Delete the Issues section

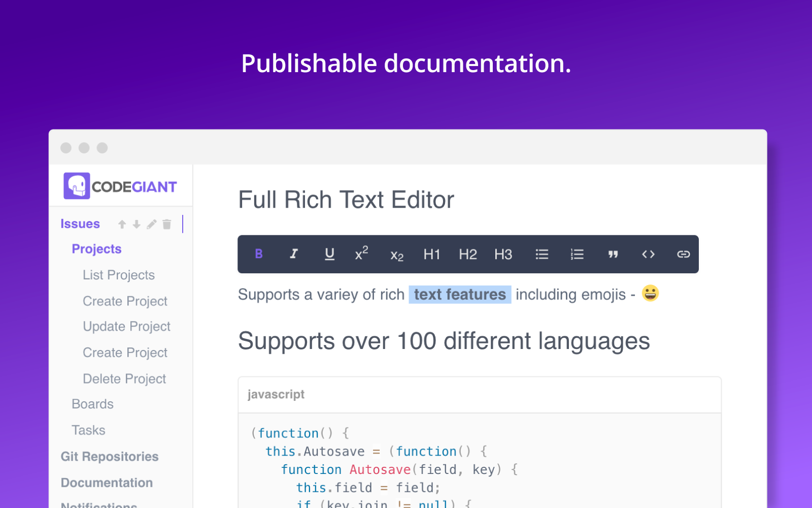(x=167, y=225)
